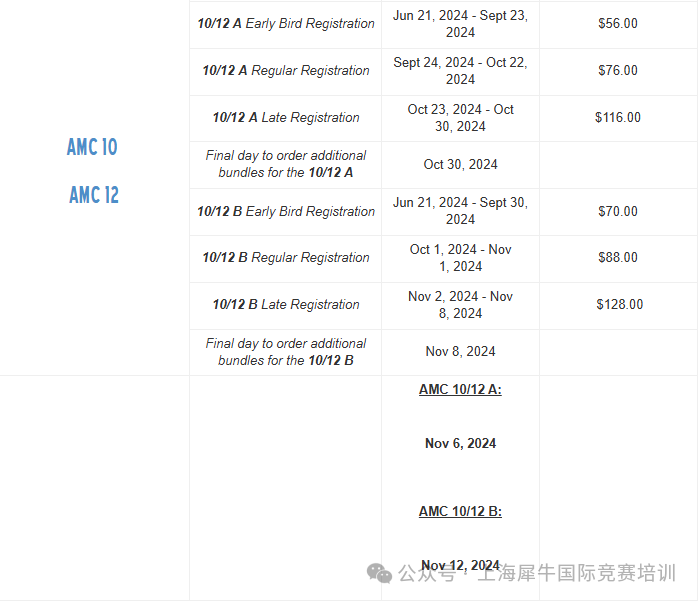Click the $88.00 price cell

tap(618, 257)
